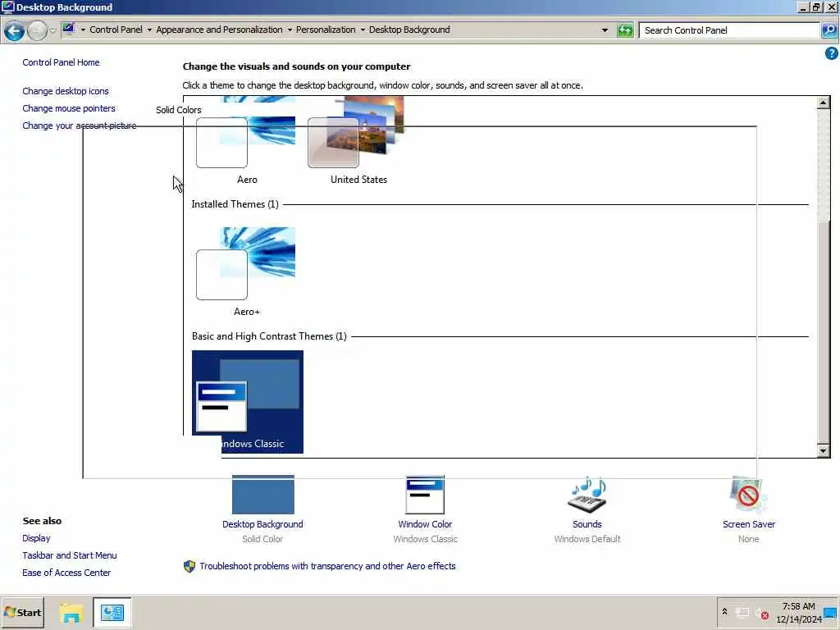Click the Desktop Background solid color icon

tap(263, 495)
